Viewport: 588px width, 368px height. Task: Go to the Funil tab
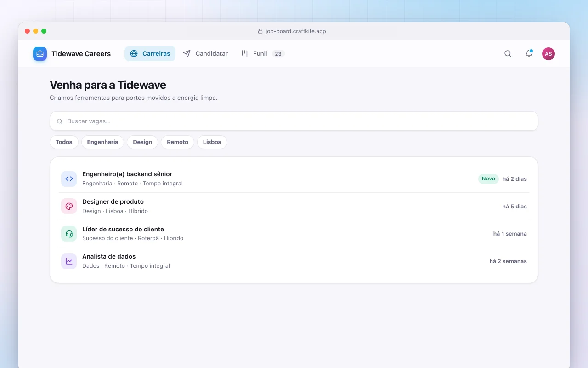[263, 54]
